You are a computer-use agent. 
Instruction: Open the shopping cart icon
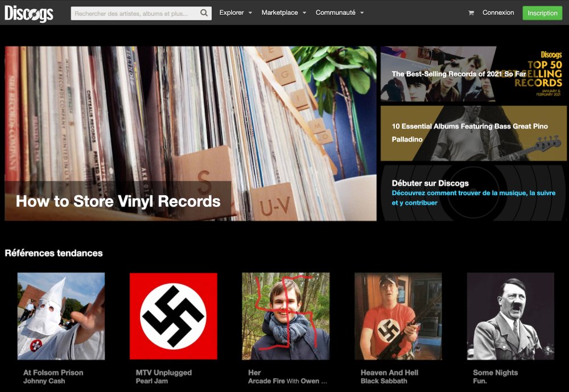[x=471, y=13]
